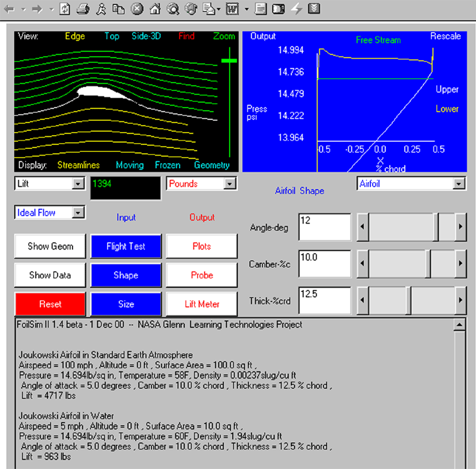The image size is (476, 469).
Task: Click the double-chevron download toolbar icon
Action: 314,9
